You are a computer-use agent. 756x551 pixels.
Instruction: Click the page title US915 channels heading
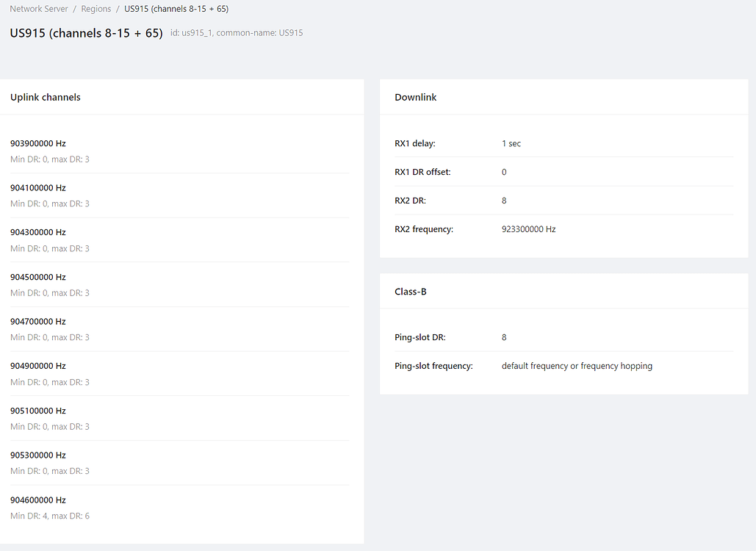pyautogui.click(x=85, y=33)
